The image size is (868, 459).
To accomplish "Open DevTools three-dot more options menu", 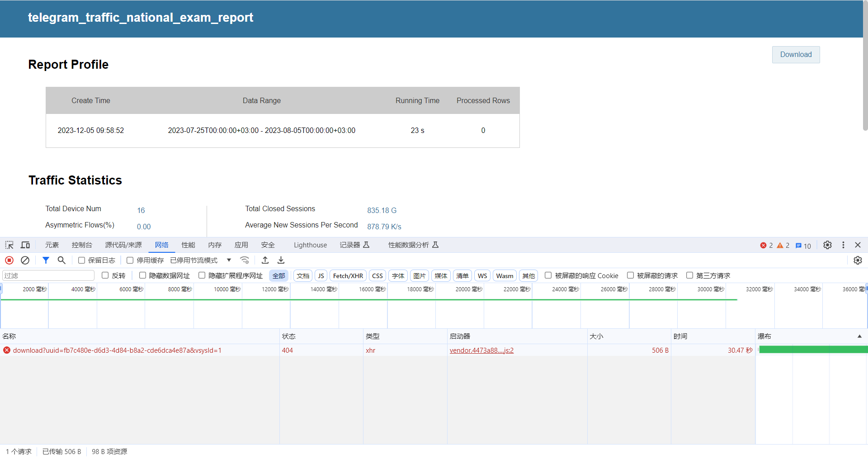I will tap(843, 245).
